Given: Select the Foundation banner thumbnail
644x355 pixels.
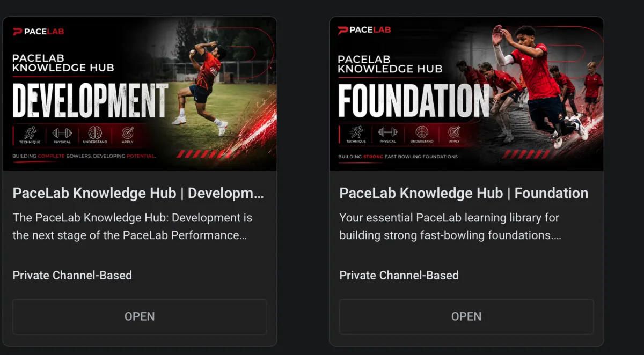Looking at the screenshot, I should pyautogui.click(x=466, y=94).
